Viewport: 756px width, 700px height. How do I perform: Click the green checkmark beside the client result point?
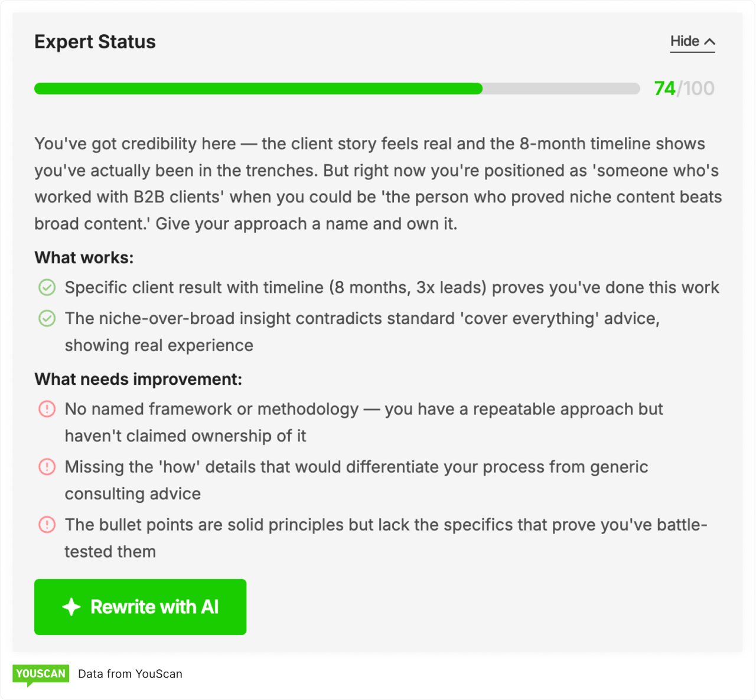tap(47, 288)
